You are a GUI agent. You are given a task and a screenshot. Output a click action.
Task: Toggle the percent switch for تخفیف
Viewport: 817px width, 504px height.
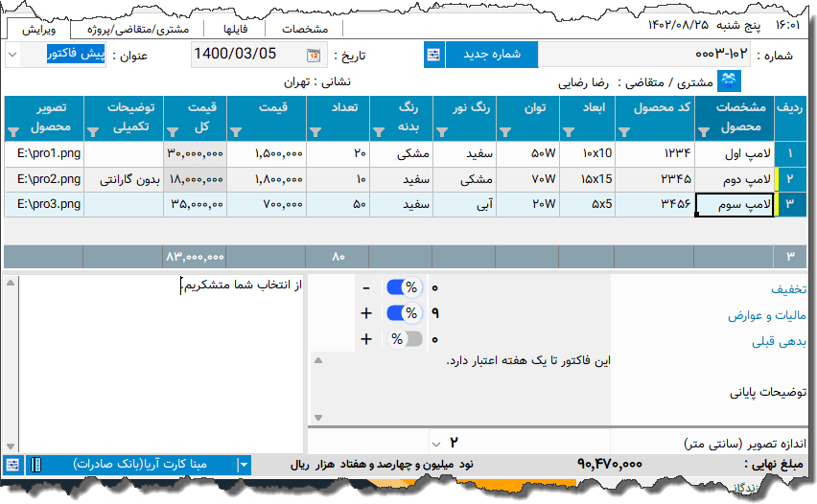coord(405,287)
